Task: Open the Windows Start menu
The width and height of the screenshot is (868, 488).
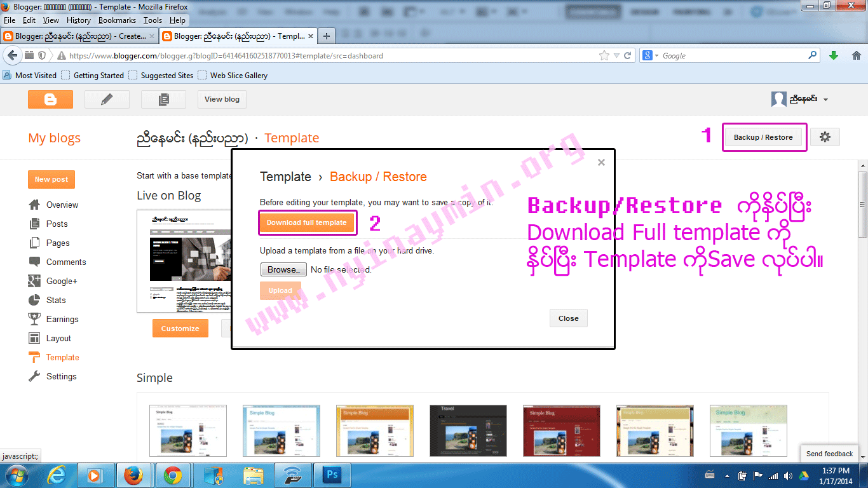Action: pyautogui.click(x=17, y=475)
